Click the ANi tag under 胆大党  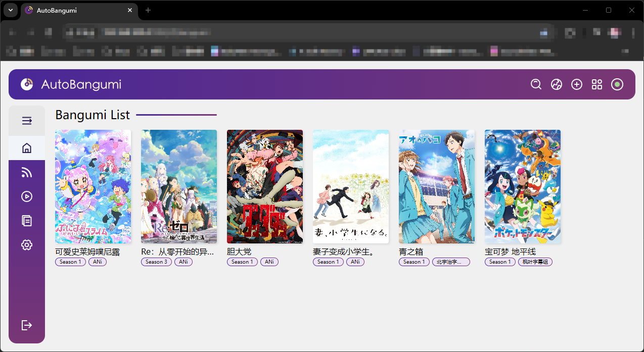point(269,262)
